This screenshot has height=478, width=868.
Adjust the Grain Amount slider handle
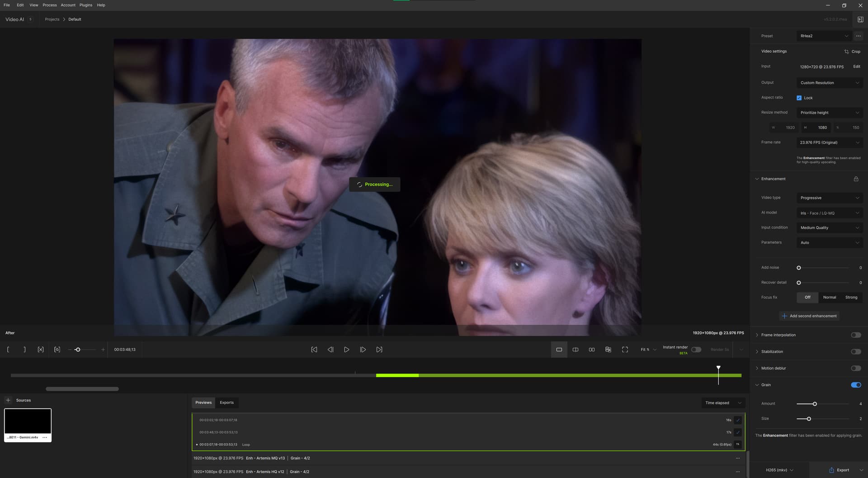tap(815, 404)
